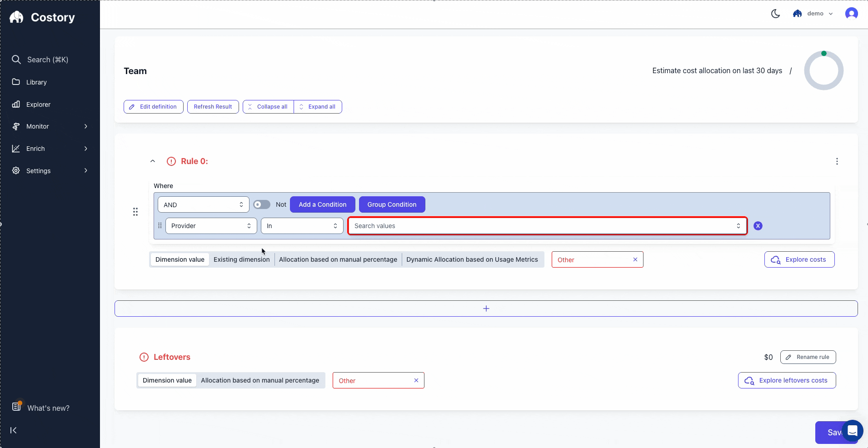Open the In operator dropdown

pyautogui.click(x=301, y=226)
